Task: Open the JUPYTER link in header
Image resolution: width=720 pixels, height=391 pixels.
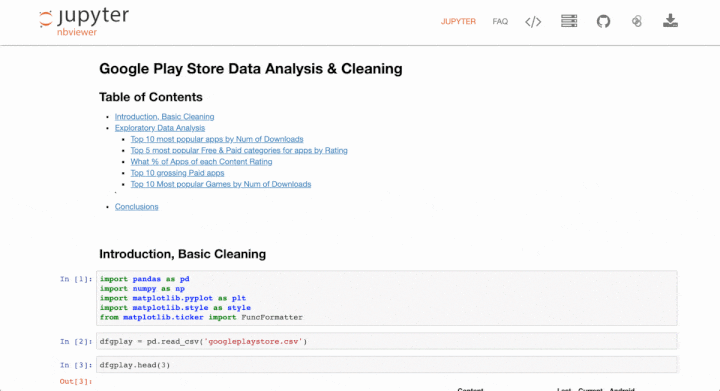Action: tap(458, 22)
